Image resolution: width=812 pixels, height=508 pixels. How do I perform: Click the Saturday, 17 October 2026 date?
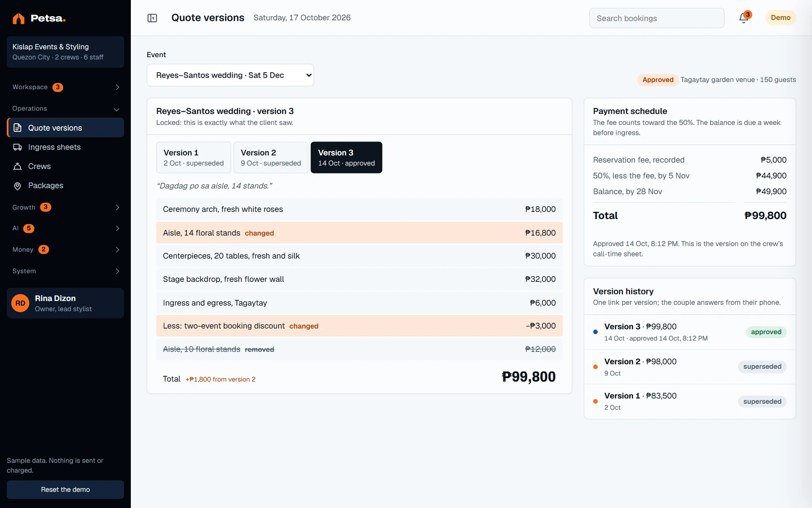[302, 18]
